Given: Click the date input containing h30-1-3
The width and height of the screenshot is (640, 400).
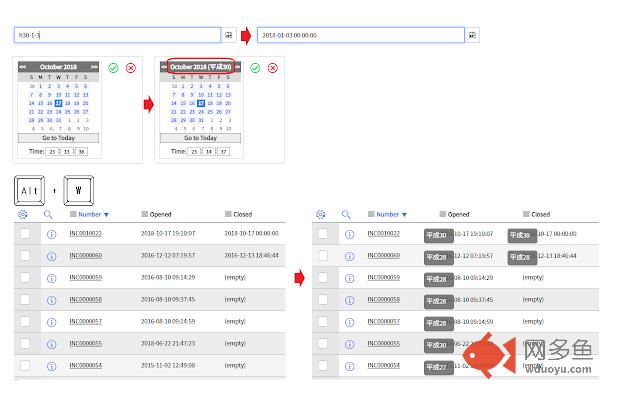Looking at the screenshot, I should 118,35.
